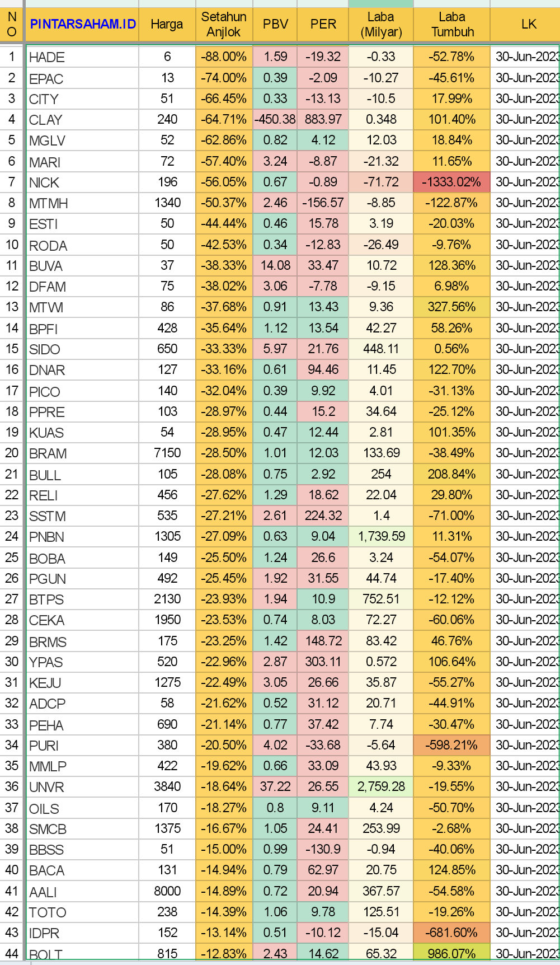This screenshot has width=560, height=965.
Task: Select the Setahun Anjlok column header
Action: [x=224, y=24]
